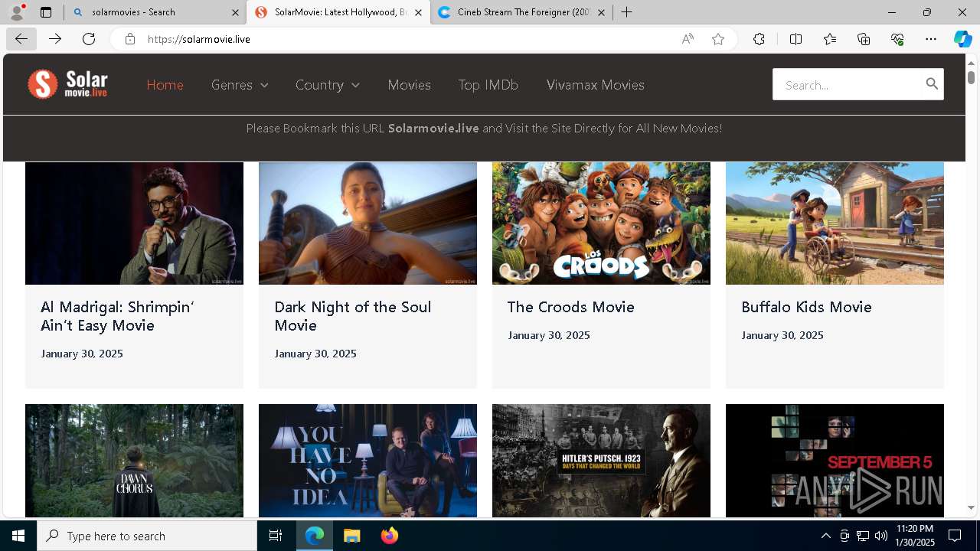Open the Copilot icon in Edge
Viewport: 980px width, 551px height.
[962, 39]
